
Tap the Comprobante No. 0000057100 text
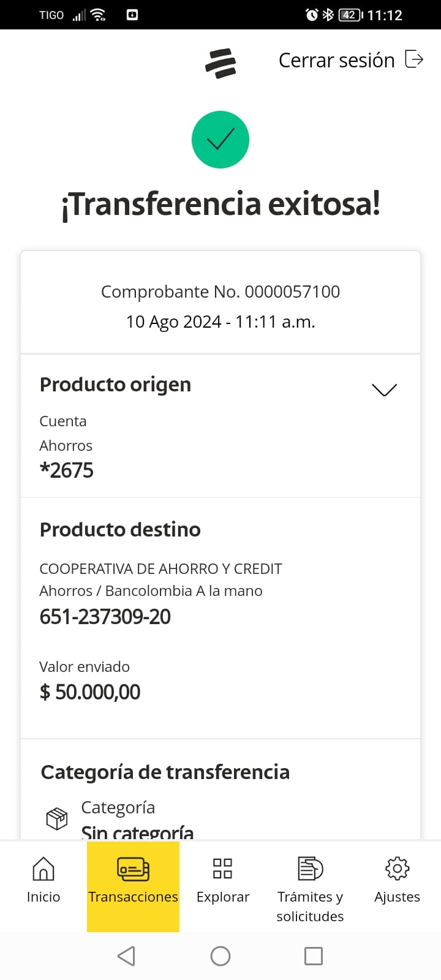pyautogui.click(x=221, y=292)
